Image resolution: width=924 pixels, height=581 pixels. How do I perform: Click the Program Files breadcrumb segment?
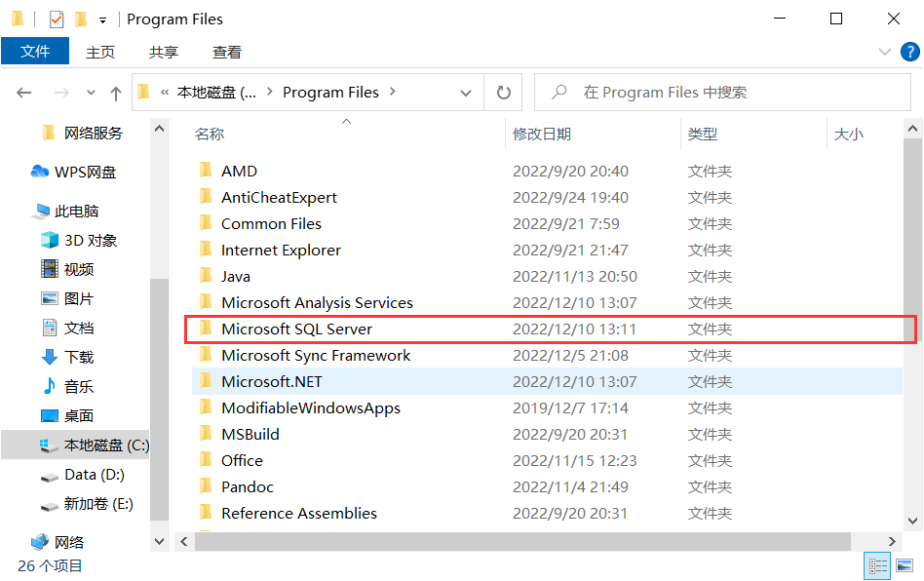click(x=330, y=93)
